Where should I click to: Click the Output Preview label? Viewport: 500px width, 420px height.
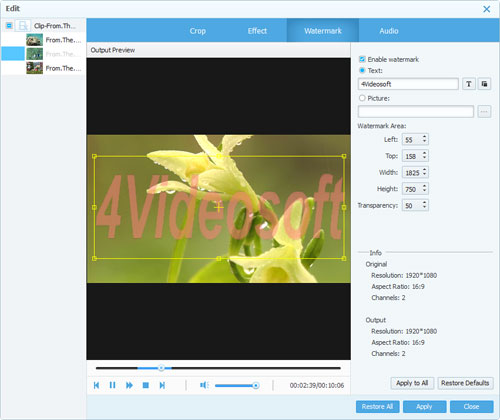113,50
